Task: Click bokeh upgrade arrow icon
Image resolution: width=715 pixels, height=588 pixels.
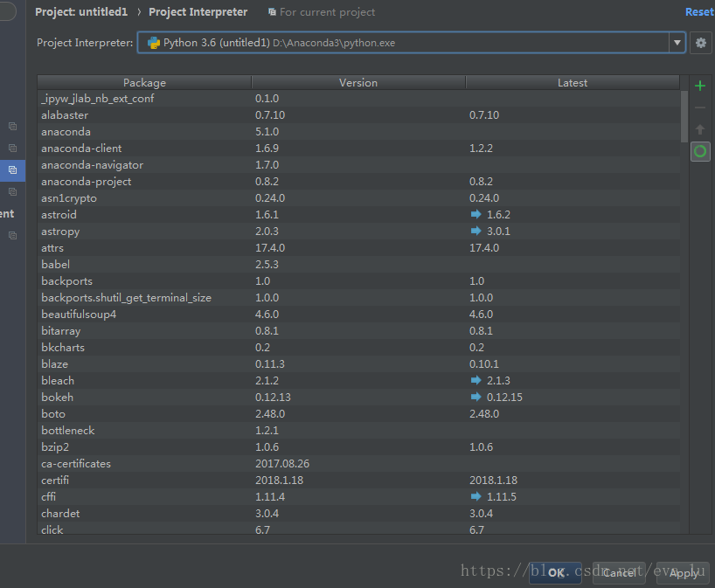Action: (476, 397)
